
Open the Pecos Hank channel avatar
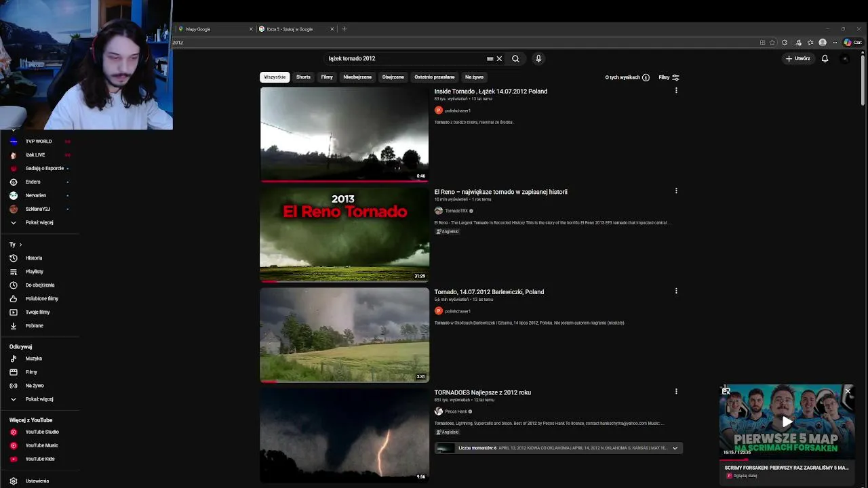439,411
